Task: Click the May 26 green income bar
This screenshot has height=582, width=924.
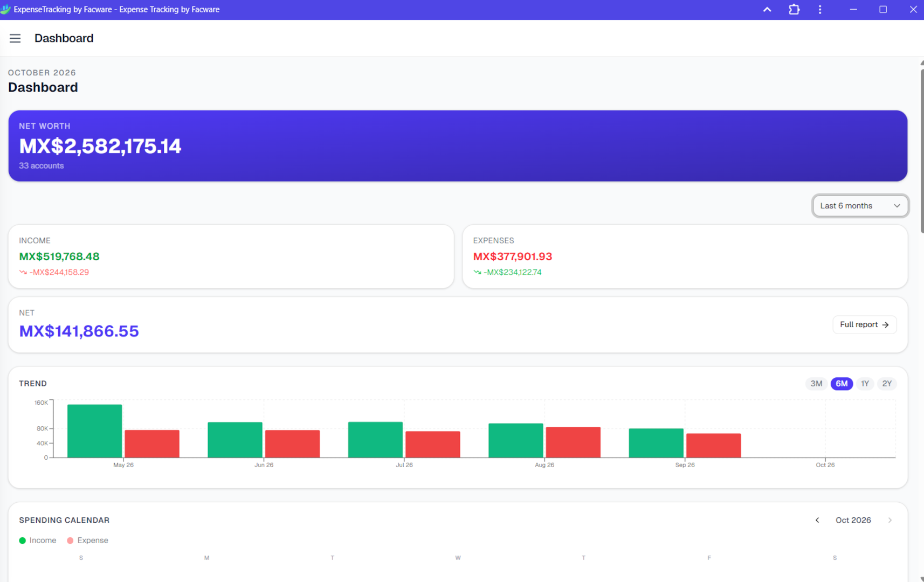Action: tap(95, 431)
